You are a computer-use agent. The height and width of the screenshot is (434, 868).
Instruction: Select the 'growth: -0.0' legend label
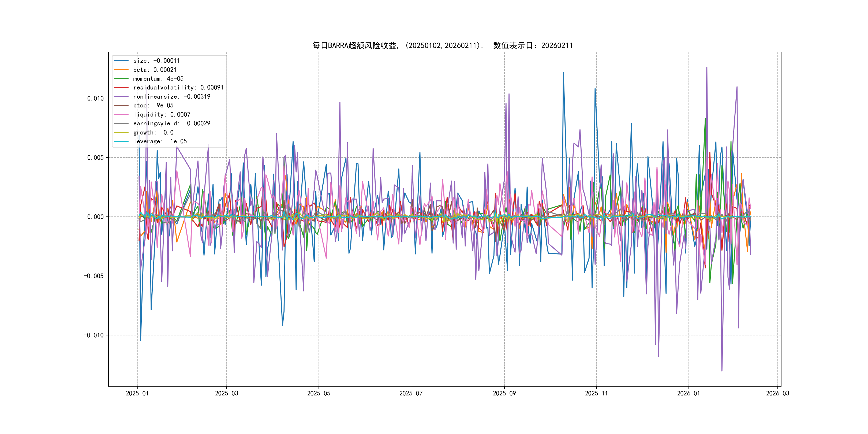coord(153,132)
